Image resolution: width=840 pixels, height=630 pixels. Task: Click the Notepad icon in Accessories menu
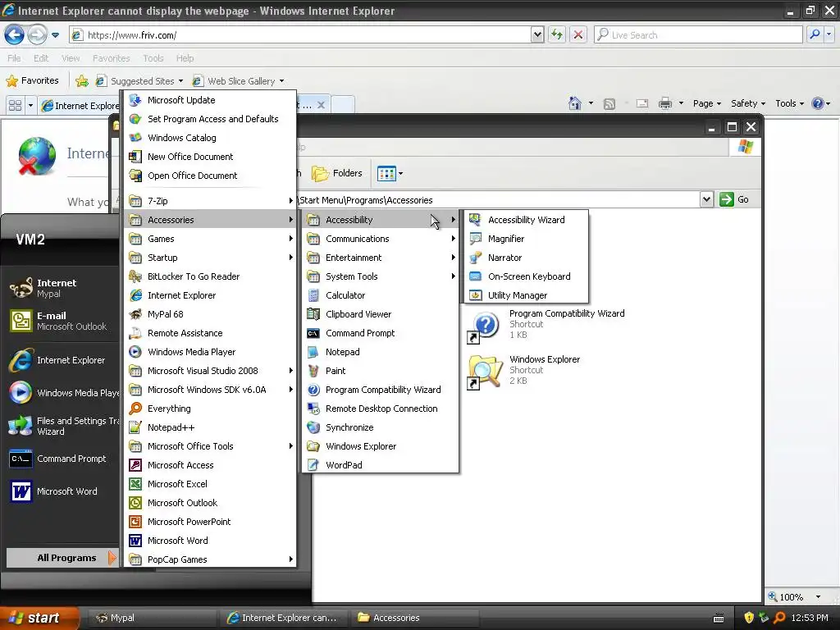point(313,352)
